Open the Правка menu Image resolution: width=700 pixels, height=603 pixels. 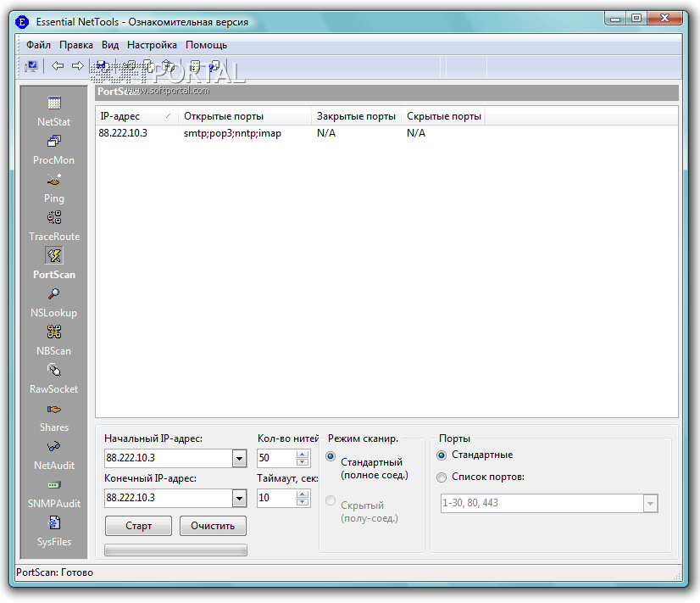click(x=76, y=45)
